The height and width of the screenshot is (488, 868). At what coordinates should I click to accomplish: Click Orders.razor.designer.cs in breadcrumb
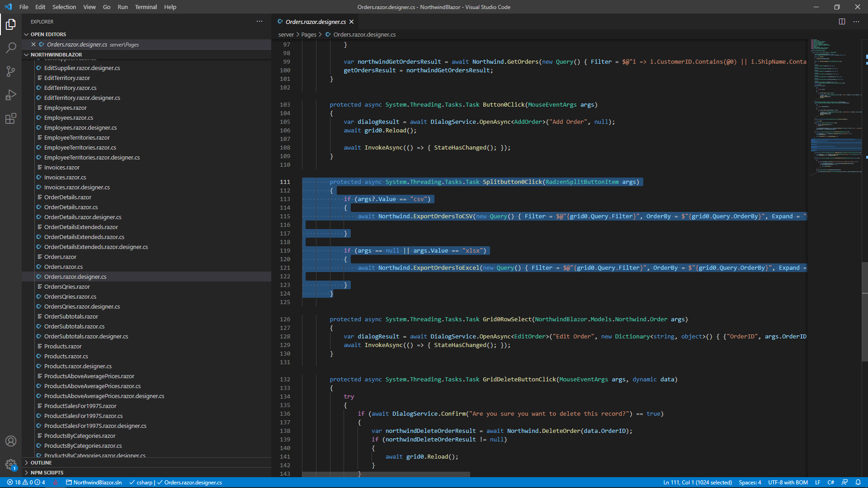[364, 34]
